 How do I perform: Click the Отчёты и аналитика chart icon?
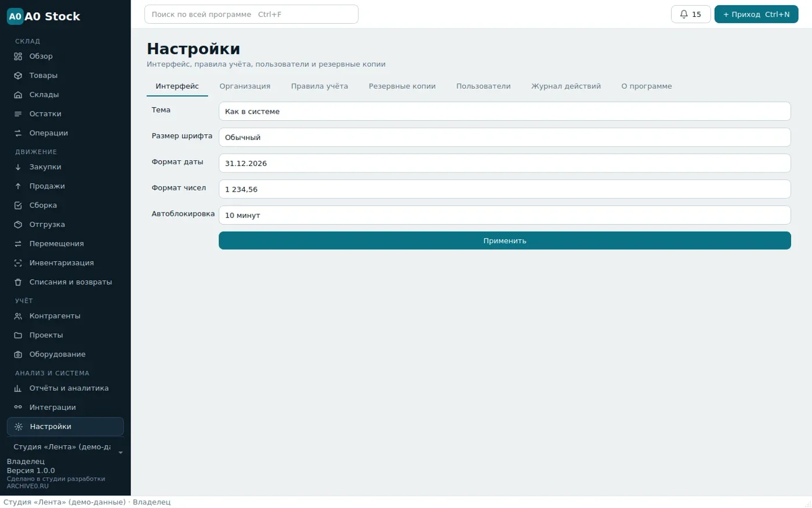(18, 388)
